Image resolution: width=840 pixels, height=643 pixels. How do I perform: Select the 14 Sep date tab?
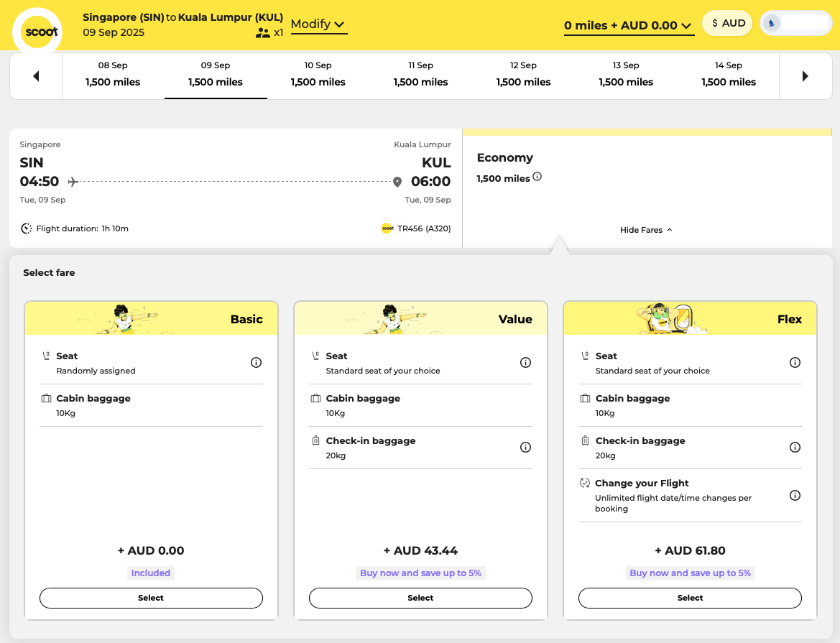[x=729, y=75]
